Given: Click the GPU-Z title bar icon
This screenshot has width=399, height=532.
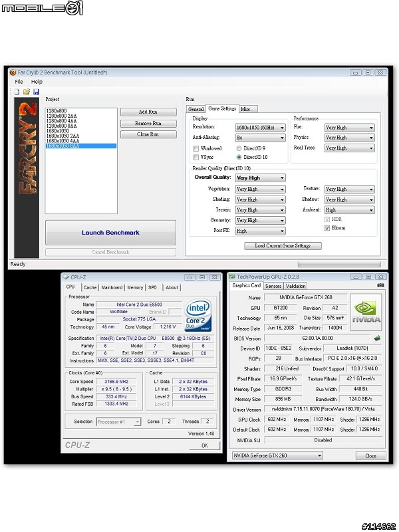Looking at the screenshot, I should tap(232, 277).
